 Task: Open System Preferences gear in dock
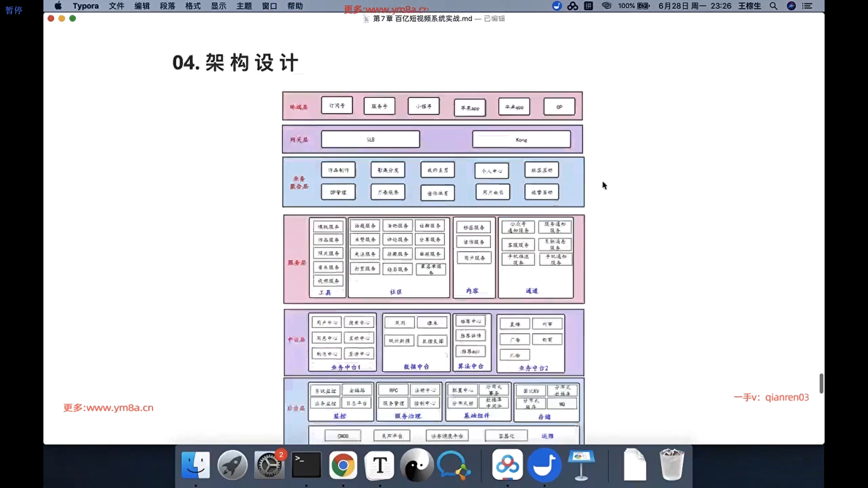[x=269, y=465]
